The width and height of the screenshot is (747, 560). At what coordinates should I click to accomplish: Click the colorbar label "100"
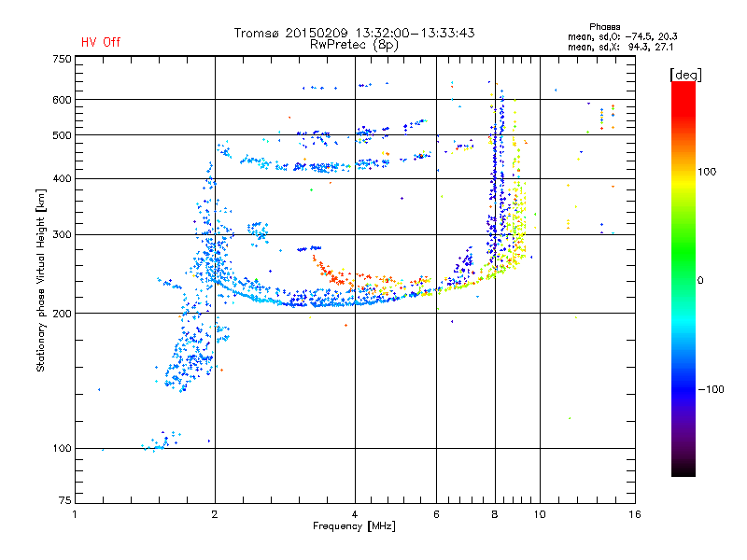pos(707,172)
